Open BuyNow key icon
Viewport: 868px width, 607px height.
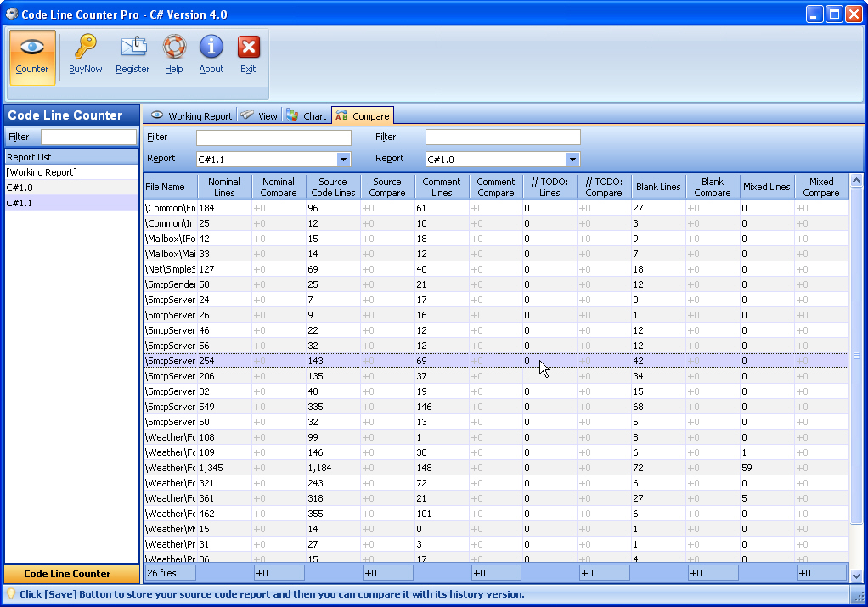tap(85, 47)
